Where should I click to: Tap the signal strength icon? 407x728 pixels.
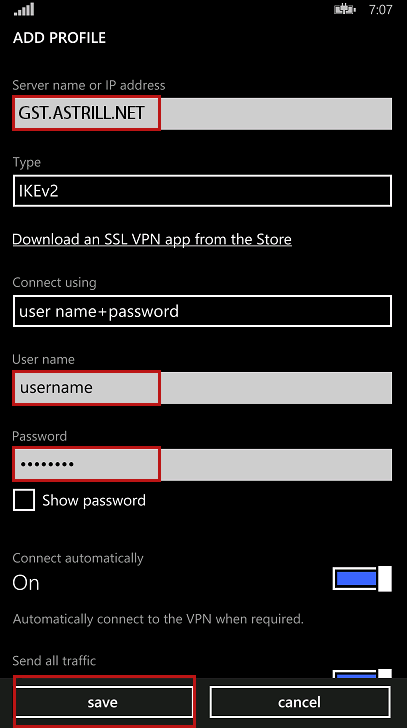point(24,9)
